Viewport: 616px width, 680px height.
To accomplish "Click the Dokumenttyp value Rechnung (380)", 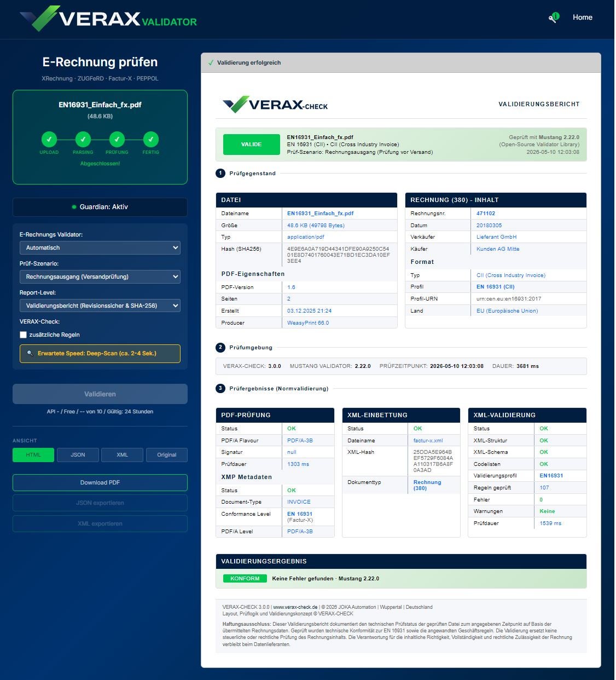I will [x=427, y=485].
